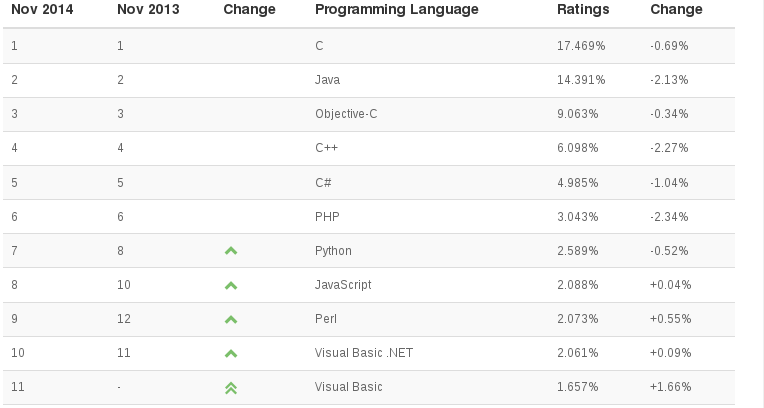Click the 3.043% rating value
Image resolution: width=764 pixels, height=408 pixels.
point(578,217)
